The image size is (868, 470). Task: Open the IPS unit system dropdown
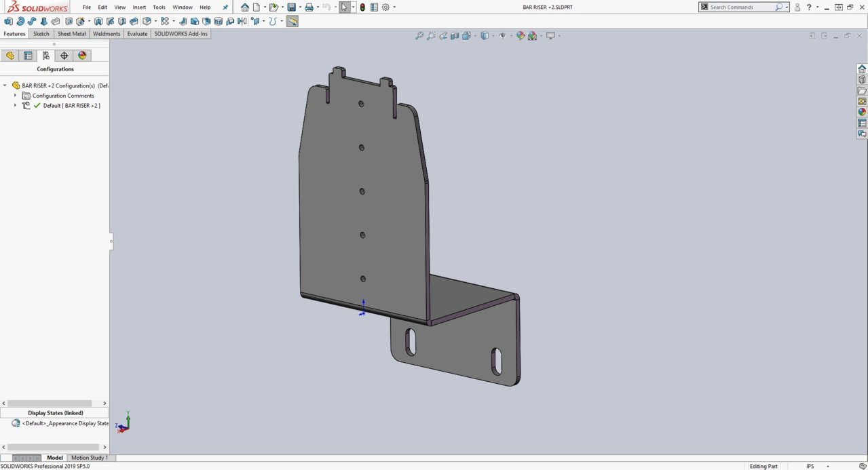coord(829,467)
